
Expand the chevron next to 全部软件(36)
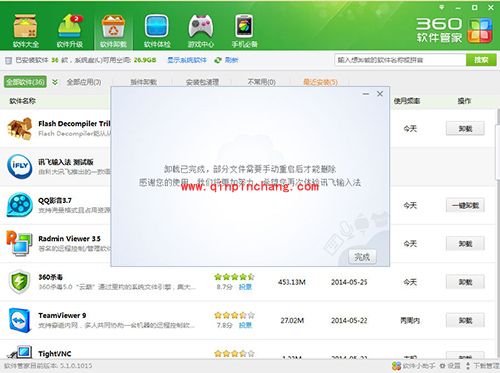click(x=55, y=82)
